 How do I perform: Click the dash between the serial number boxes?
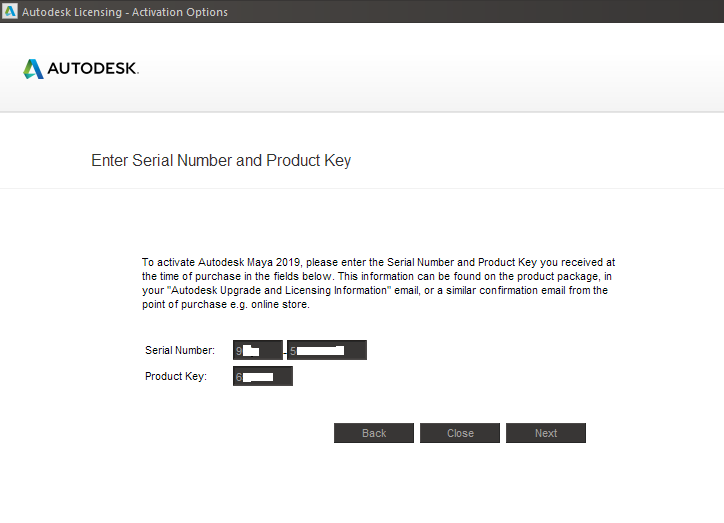coord(285,354)
